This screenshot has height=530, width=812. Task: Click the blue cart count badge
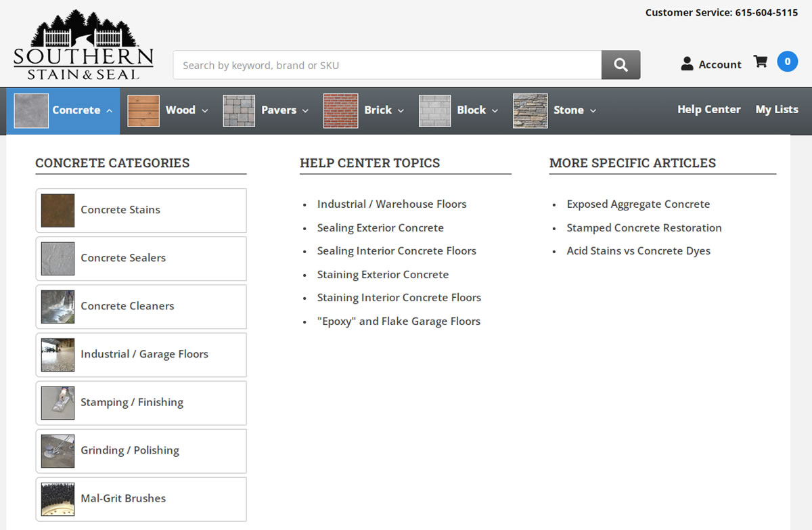click(787, 62)
